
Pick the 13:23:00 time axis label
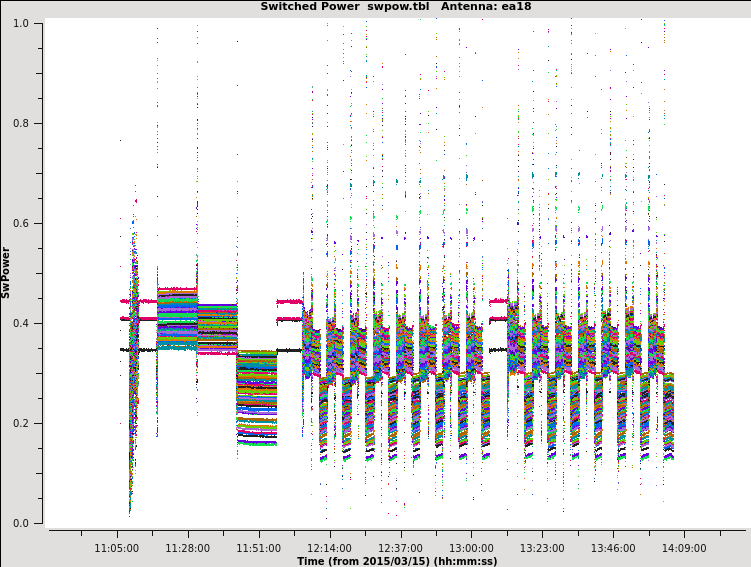(x=542, y=548)
